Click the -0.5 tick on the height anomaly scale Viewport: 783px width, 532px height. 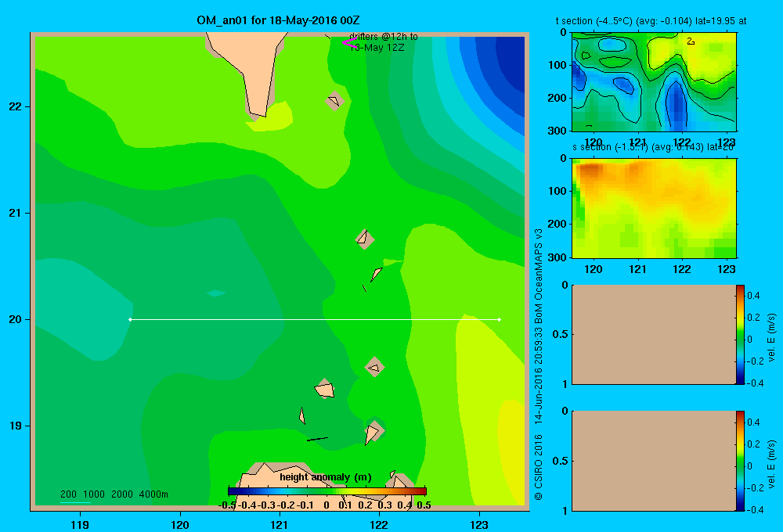point(228,505)
